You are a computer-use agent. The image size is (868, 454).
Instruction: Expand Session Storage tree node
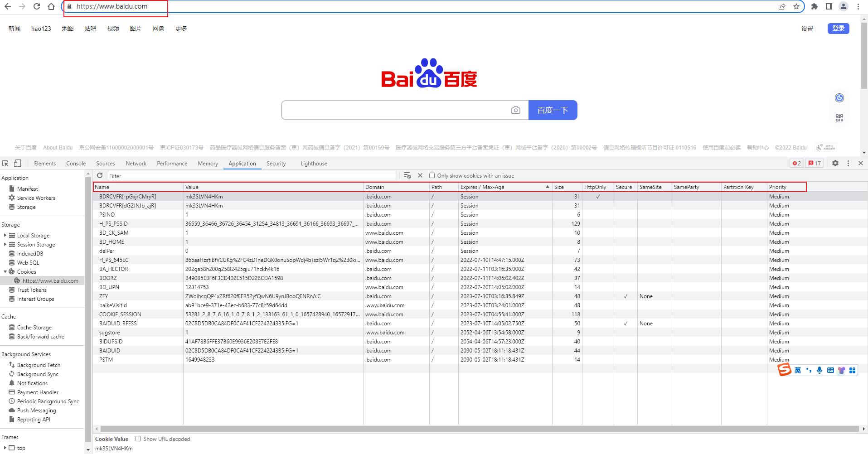tap(5, 245)
